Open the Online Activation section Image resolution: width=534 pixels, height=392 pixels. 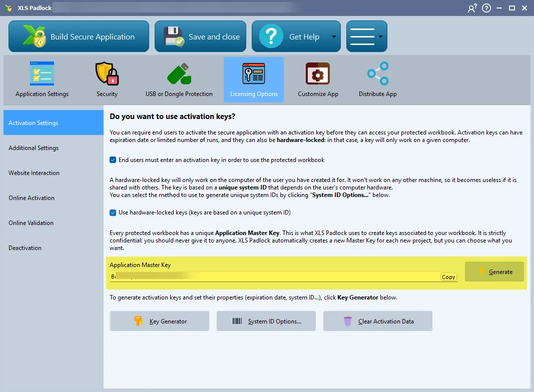point(54,197)
